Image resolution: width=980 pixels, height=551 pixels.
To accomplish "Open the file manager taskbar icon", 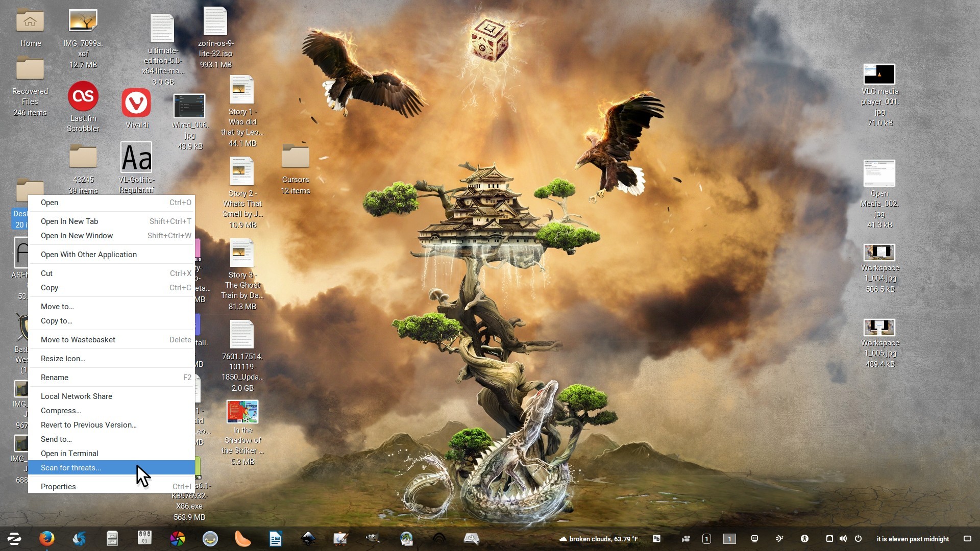I will coord(112,538).
